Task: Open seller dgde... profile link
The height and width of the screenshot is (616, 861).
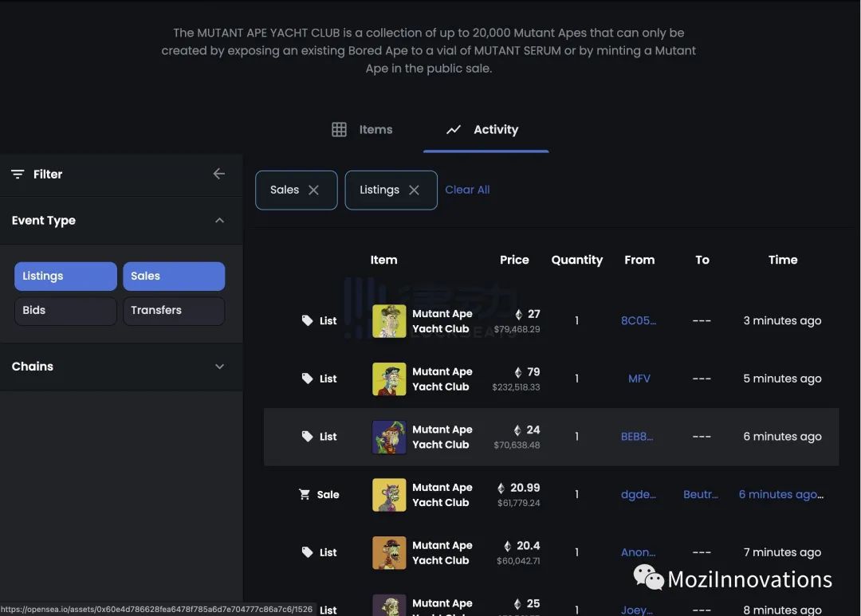Action: pyautogui.click(x=638, y=495)
